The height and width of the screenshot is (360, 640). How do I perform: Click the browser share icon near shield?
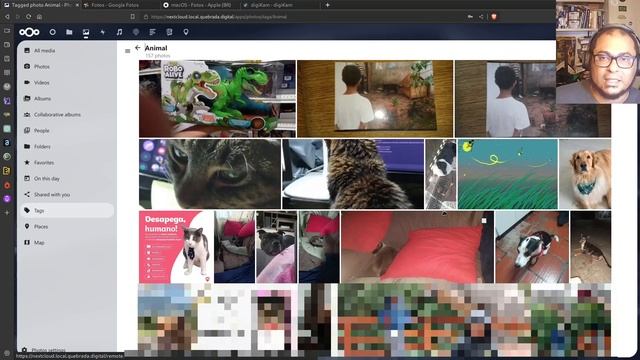[481, 17]
